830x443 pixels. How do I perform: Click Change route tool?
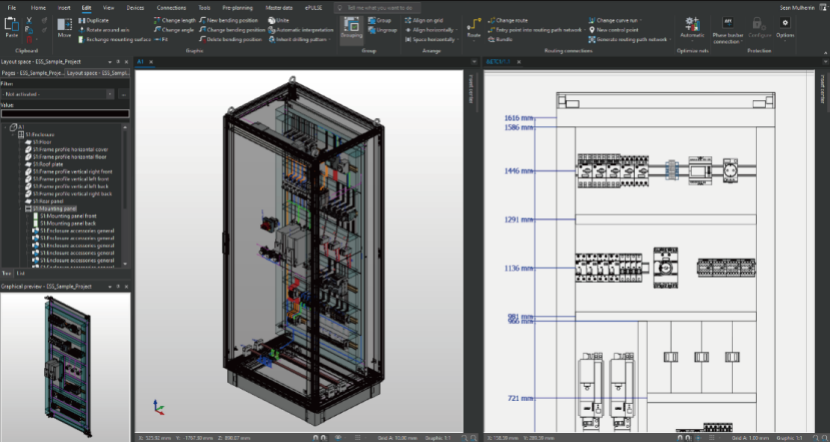tap(508, 21)
